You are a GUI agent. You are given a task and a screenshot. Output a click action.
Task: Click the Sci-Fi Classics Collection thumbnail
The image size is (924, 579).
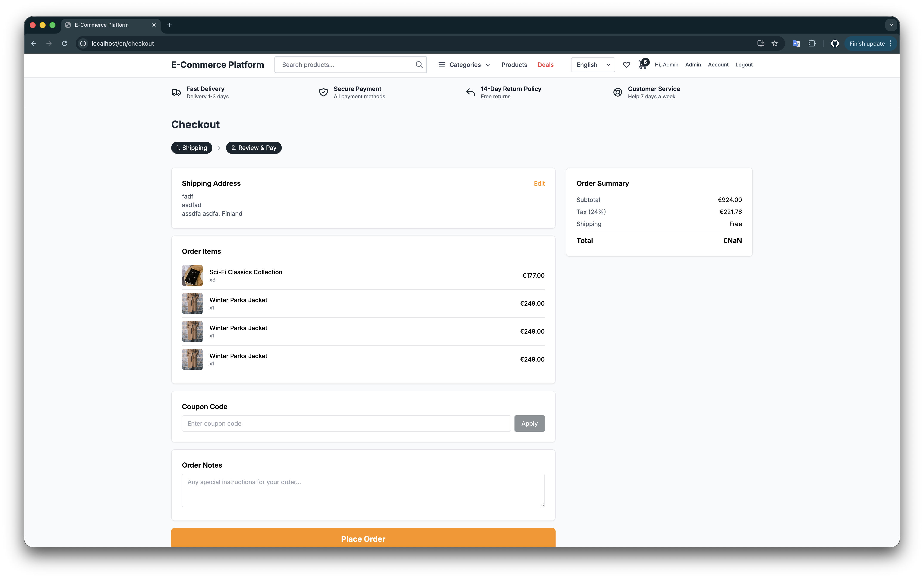[192, 275]
